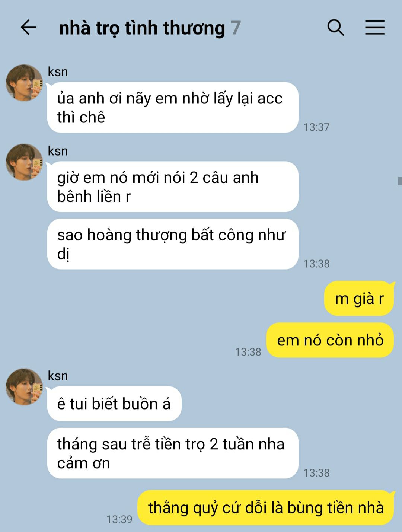Open the hamburger menu icon

tap(374, 28)
